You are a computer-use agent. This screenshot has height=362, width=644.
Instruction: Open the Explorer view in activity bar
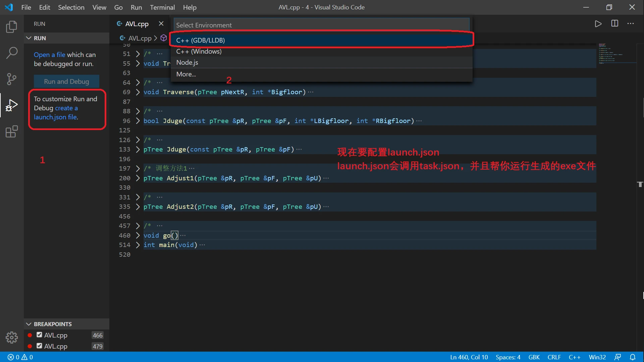[x=12, y=27]
